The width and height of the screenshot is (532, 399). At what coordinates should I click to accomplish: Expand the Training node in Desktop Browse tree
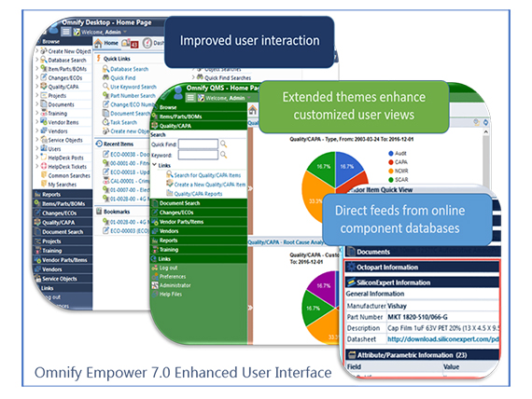(x=37, y=113)
